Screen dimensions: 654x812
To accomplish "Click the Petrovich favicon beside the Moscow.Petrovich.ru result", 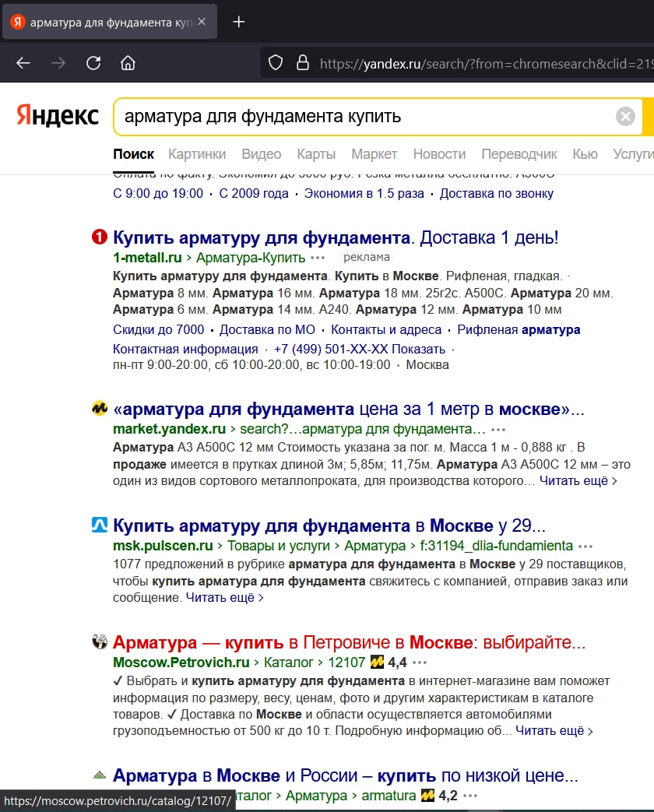I will pos(100,642).
